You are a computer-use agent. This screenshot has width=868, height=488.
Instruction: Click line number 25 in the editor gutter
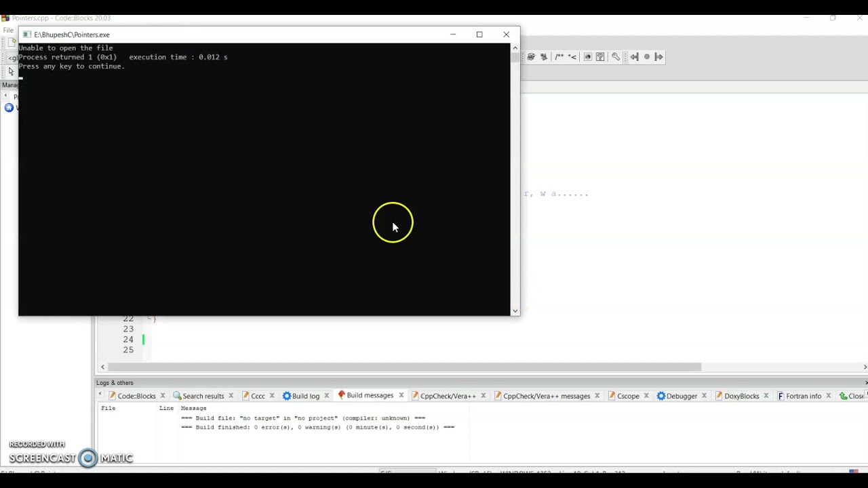tap(128, 350)
